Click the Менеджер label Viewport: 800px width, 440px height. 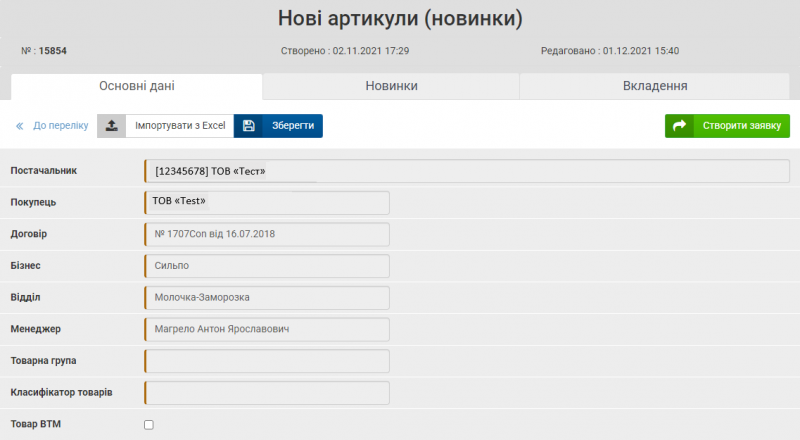pyautogui.click(x=35, y=329)
